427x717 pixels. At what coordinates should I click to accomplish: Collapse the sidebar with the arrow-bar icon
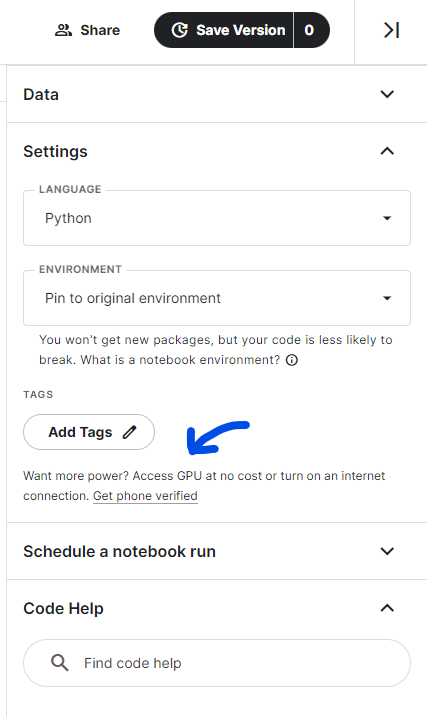tap(391, 30)
